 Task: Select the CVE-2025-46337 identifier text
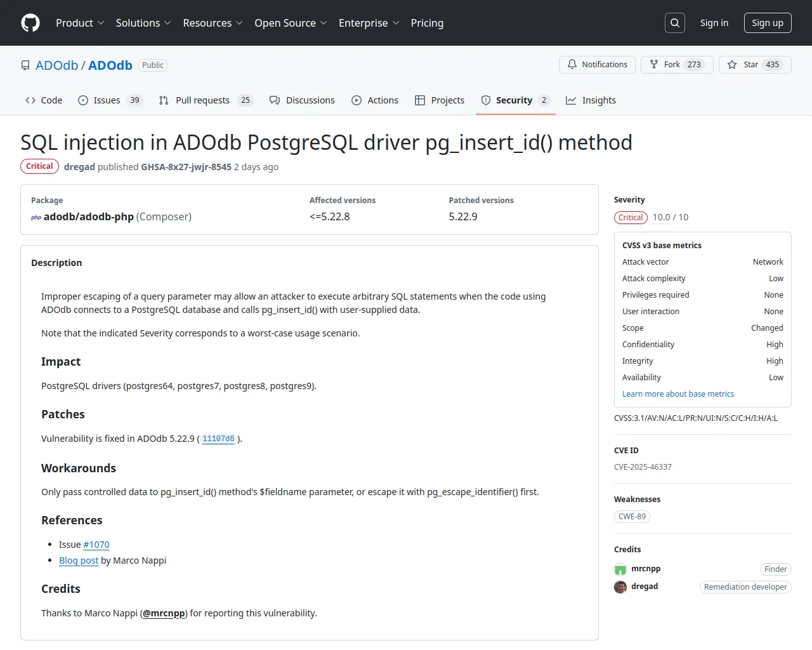(x=643, y=467)
